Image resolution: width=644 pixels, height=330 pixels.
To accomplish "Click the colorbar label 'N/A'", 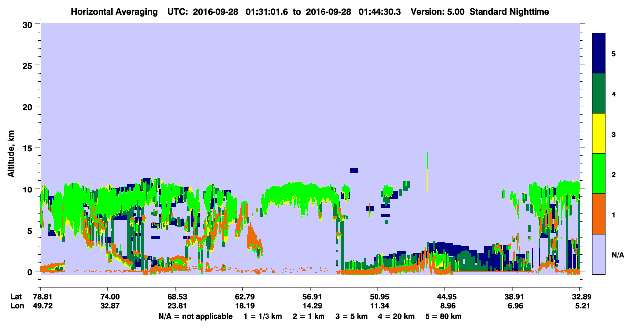I will tap(618, 255).
